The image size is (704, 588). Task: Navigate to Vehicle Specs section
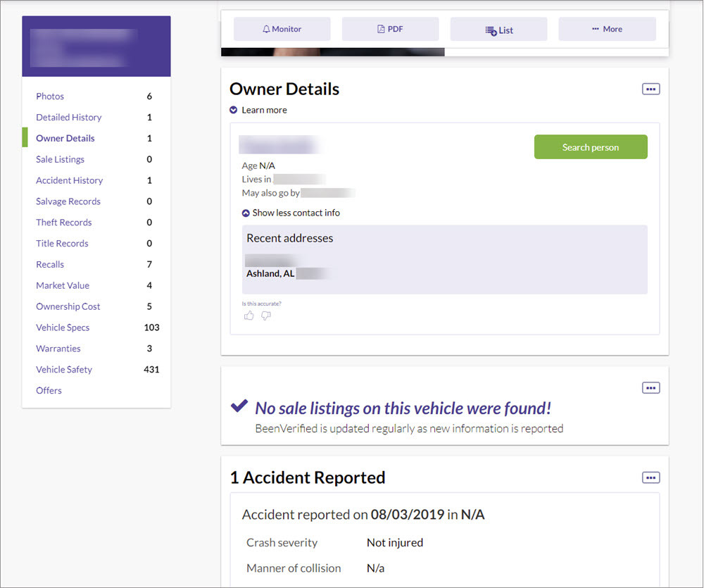pos(63,328)
